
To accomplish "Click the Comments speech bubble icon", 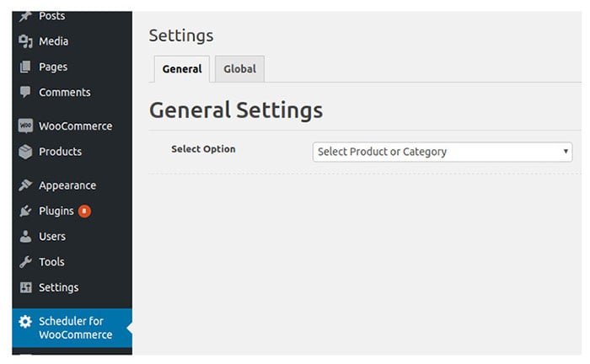I will point(25,92).
